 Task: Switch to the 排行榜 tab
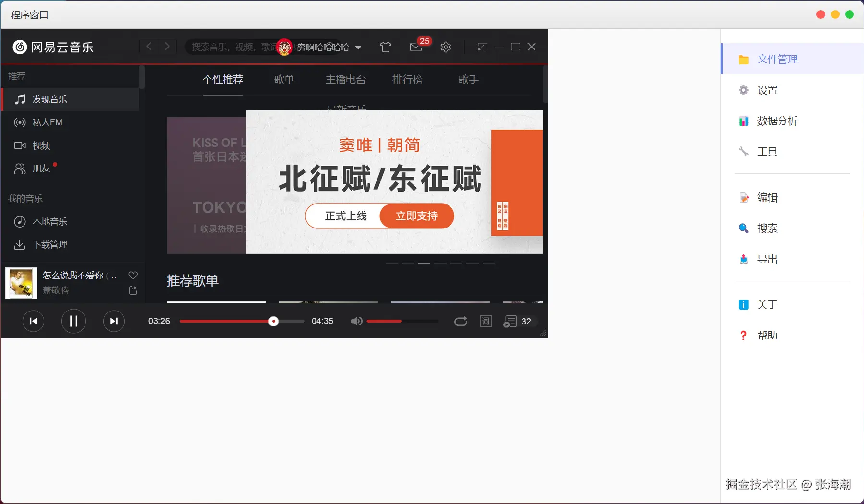pyautogui.click(x=406, y=79)
